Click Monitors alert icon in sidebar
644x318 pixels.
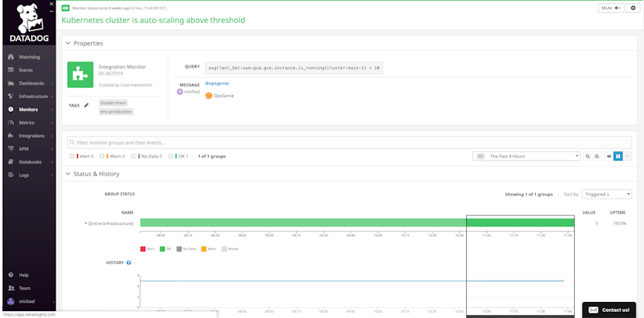(11, 110)
